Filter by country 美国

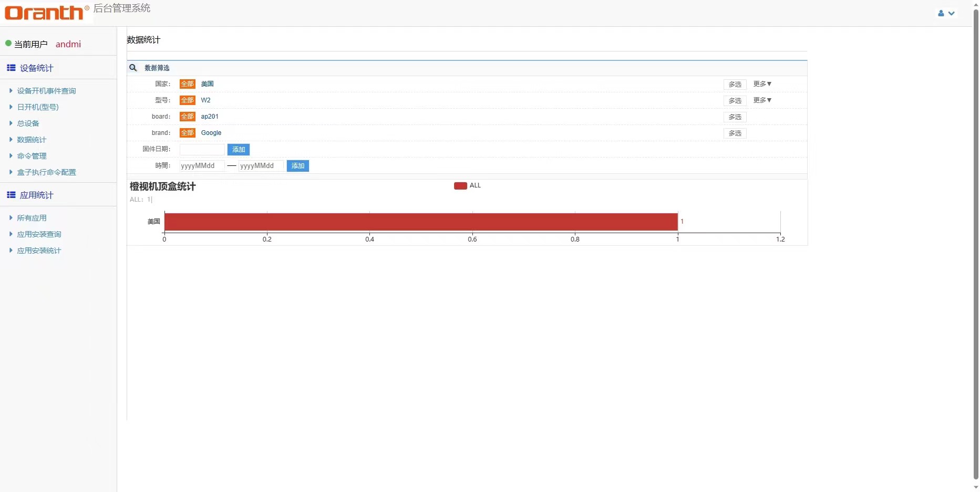207,84
